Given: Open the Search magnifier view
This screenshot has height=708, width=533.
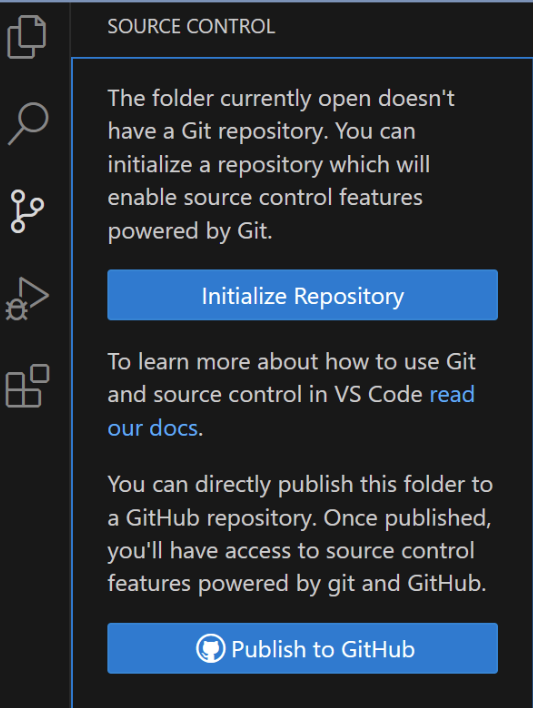Looking at the screenshot, I should 28,124.
